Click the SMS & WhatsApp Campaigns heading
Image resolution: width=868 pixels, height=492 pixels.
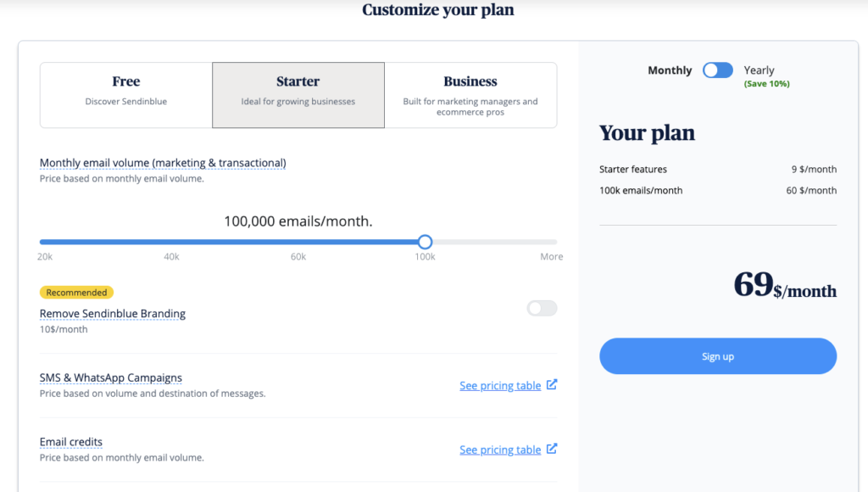(x=111, y=377)
